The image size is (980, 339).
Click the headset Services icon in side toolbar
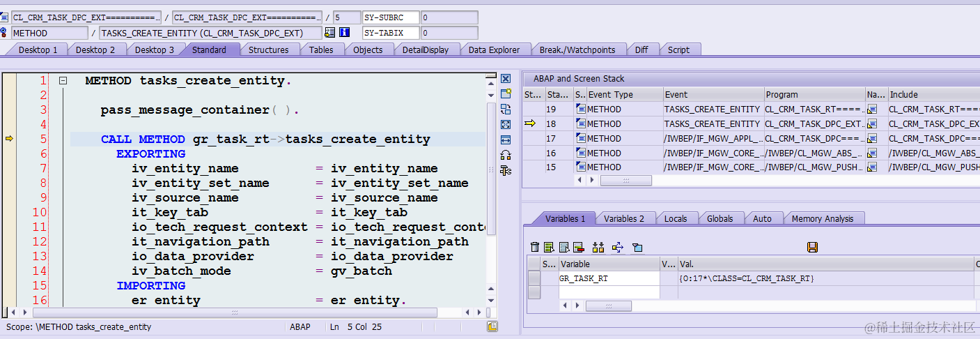[506, 155]
